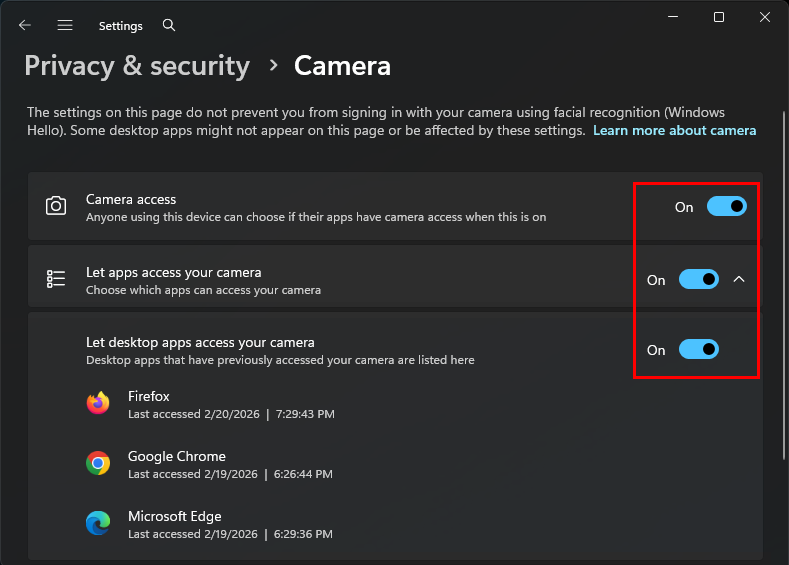Open Learn more about camera link
Viewport: 789px width, 565px height.
[x=674, y=130]
